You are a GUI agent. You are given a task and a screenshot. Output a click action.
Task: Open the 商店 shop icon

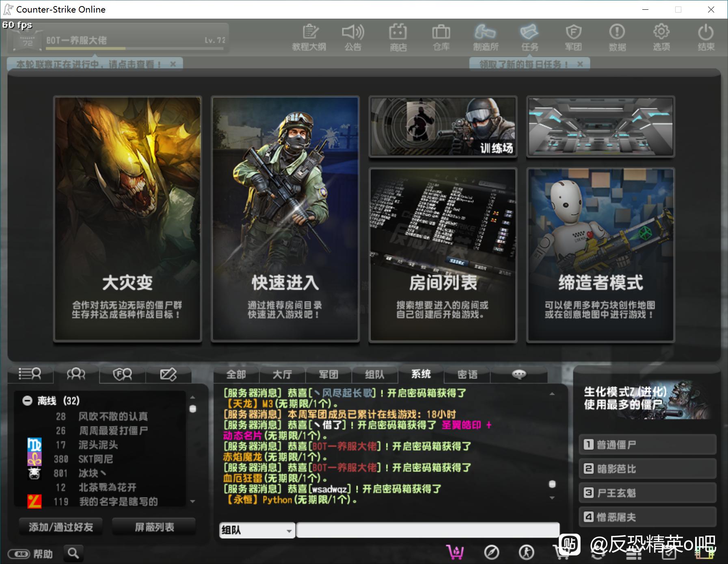point(398,37)
